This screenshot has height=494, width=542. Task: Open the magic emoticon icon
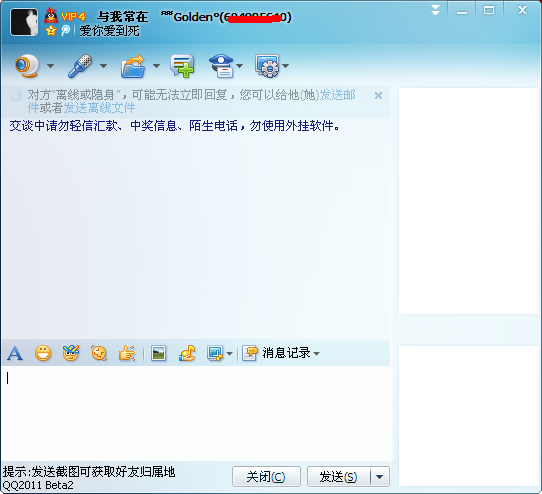click(71, 353)
